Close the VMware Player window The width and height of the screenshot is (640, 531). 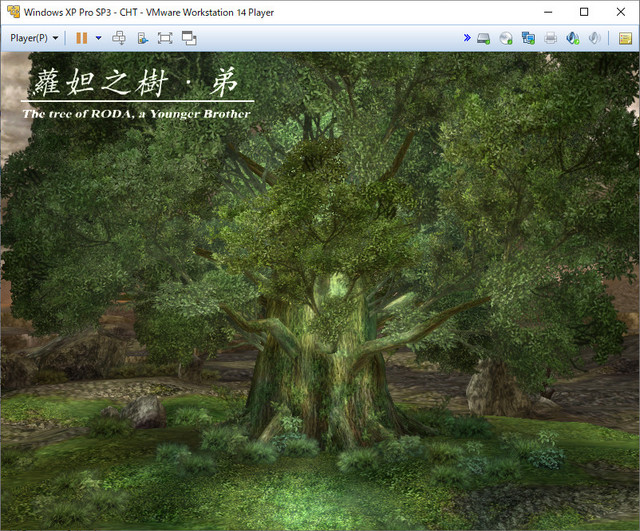tap(620, 12)
